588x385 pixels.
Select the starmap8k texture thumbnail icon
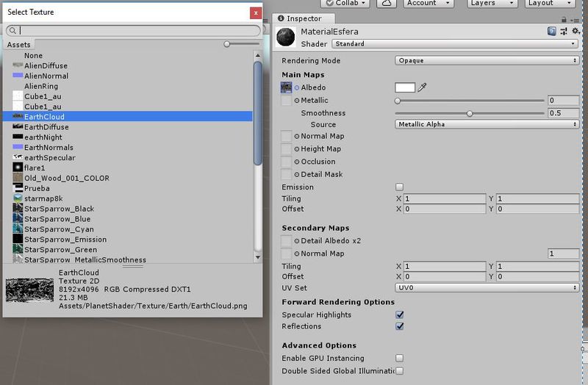[x=18, y=198]
